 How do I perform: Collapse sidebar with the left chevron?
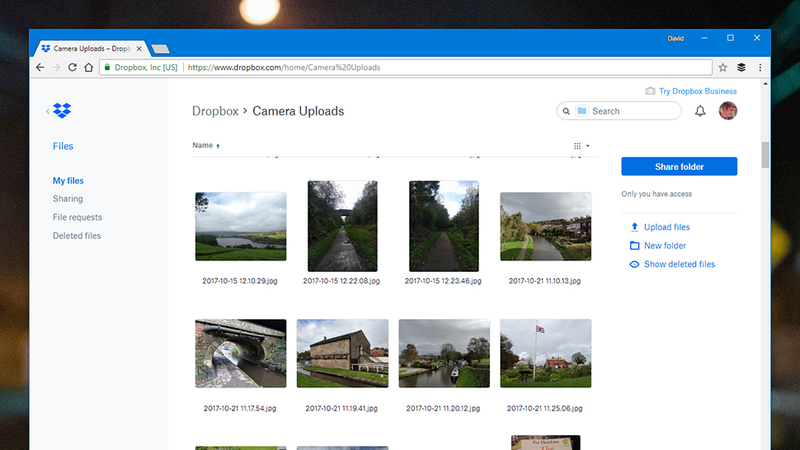(47, 111)
